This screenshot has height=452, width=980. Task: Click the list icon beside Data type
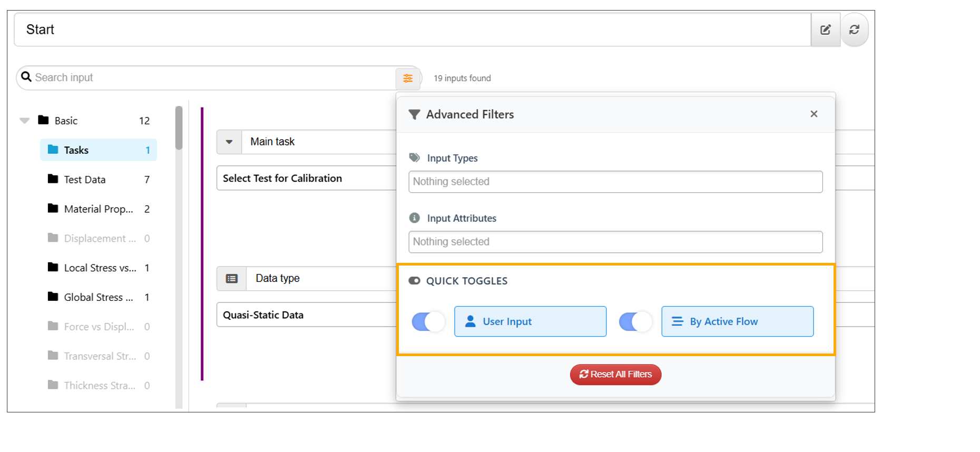[231, 279]
